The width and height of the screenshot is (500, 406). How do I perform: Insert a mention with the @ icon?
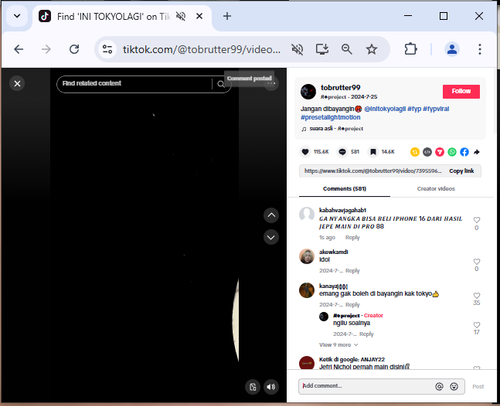click(x=439, y=386)
